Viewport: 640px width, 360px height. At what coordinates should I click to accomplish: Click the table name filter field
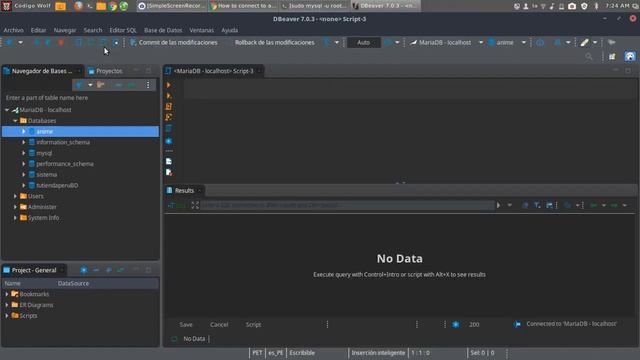tap(80, 98)
